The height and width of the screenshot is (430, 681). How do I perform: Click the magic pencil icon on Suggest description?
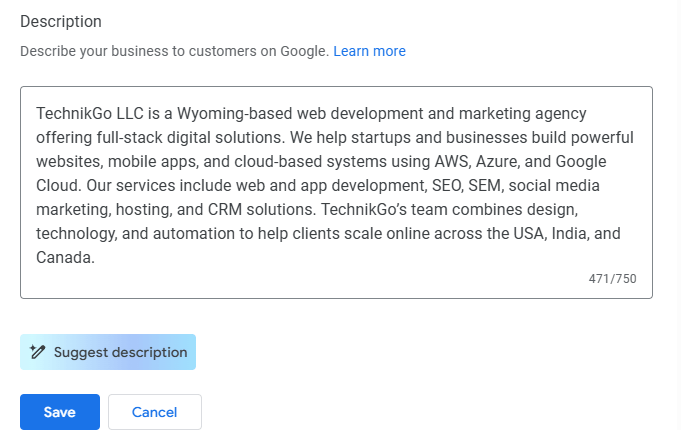(x=37, y=352)
